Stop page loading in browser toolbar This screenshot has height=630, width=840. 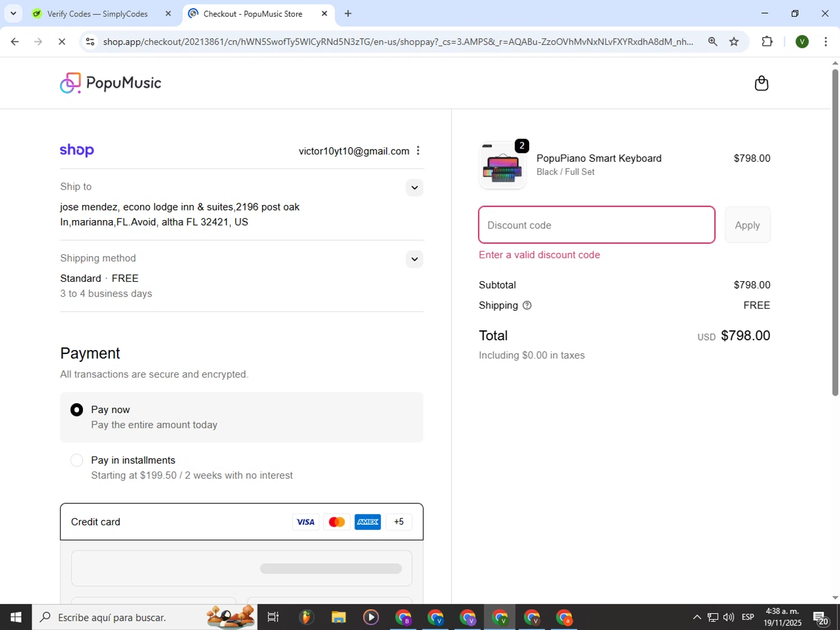pos(62,41)
